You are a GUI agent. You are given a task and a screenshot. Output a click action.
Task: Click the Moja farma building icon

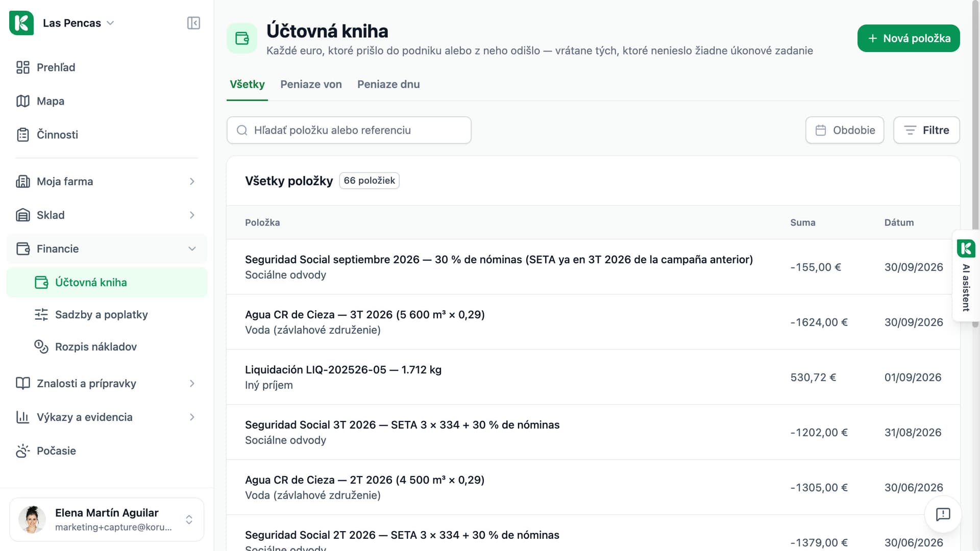(x=23, y=182)
